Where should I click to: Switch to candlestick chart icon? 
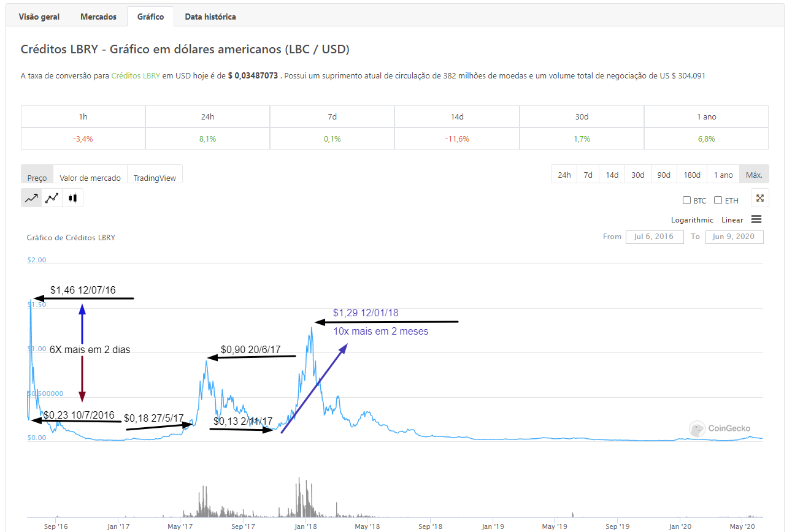(72, 198)
